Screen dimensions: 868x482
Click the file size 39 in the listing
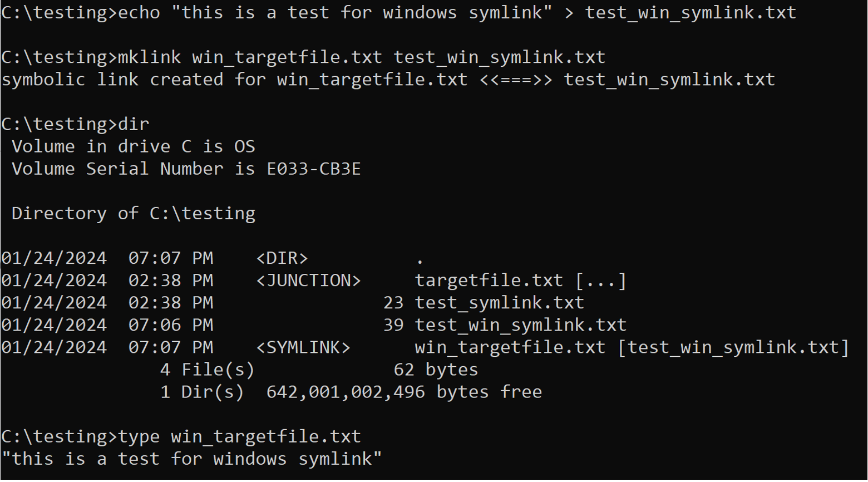[393, 325]
